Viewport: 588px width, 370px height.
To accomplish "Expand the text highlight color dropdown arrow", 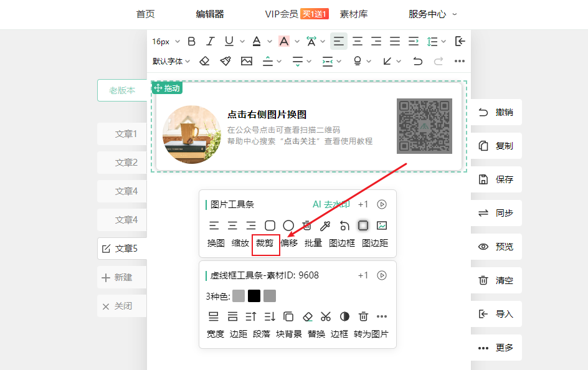I will (x=297, y=41).
